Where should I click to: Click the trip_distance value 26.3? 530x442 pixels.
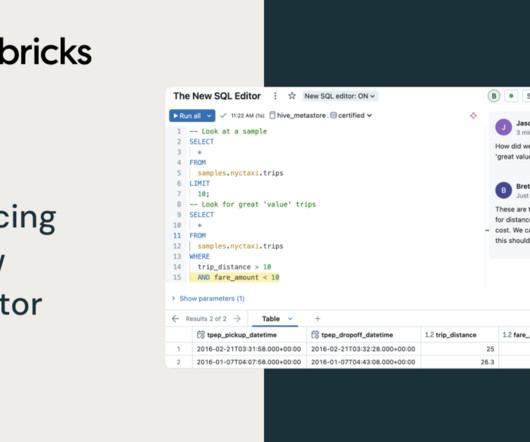(x=487, y=362)
